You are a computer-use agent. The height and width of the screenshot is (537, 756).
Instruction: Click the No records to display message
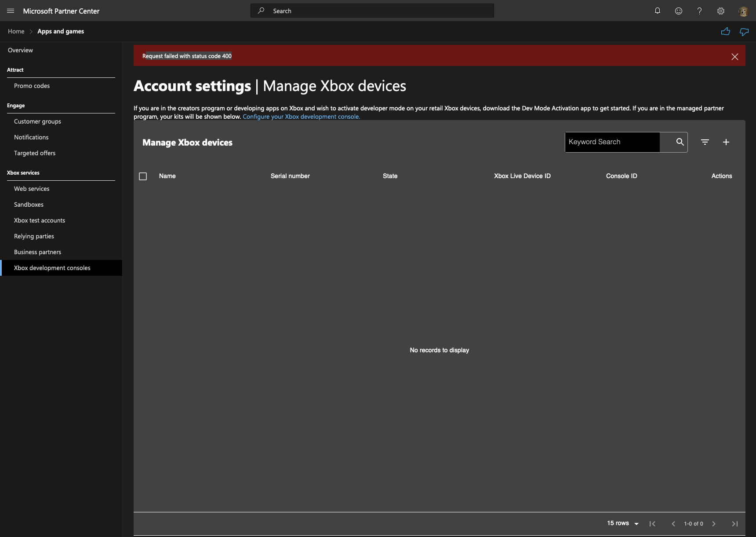[x=440, y=350]
